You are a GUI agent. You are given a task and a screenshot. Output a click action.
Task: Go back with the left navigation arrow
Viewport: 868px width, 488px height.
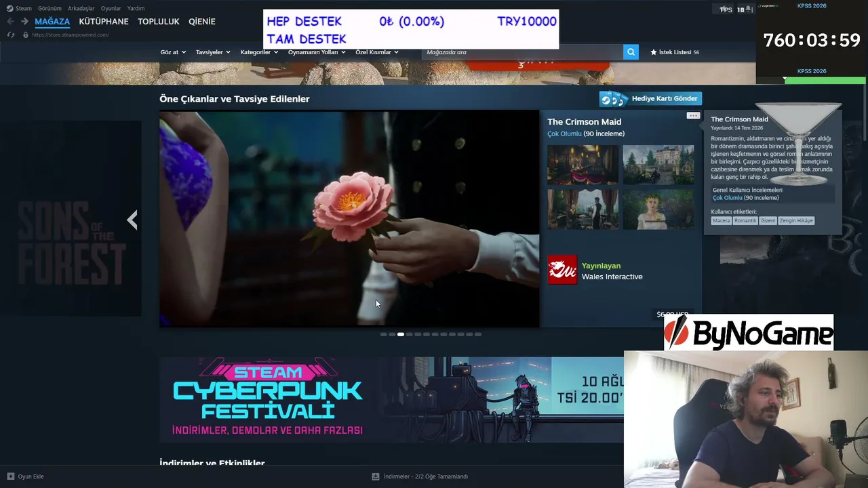tap(10, 21)
